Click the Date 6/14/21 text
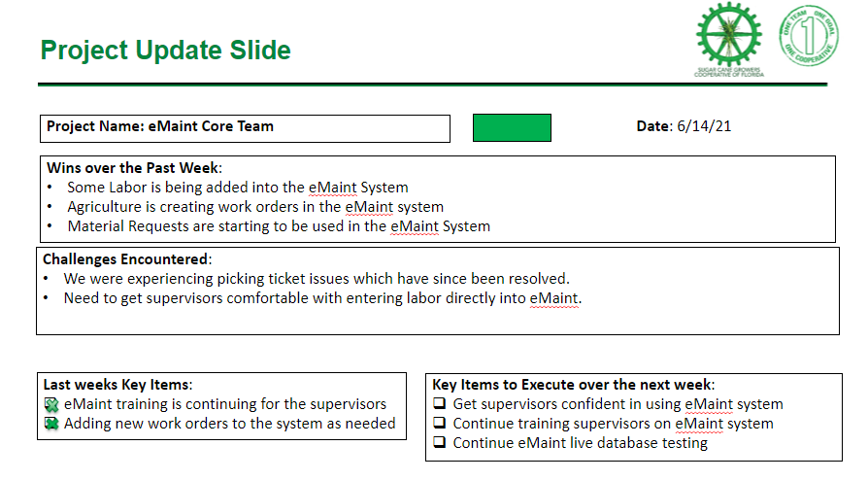Image resolution: width=868 pixels, height=480 pixels. coord(684,126)
